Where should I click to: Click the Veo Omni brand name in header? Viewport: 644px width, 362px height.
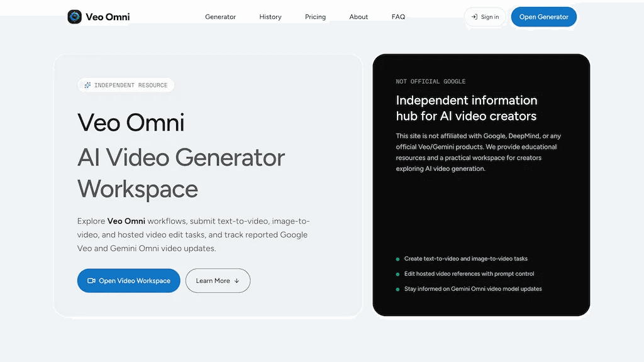(x=108, y=17)
